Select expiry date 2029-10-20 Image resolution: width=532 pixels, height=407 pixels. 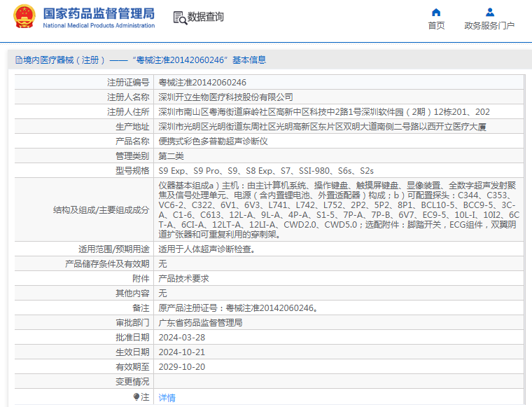pos(182,366)
